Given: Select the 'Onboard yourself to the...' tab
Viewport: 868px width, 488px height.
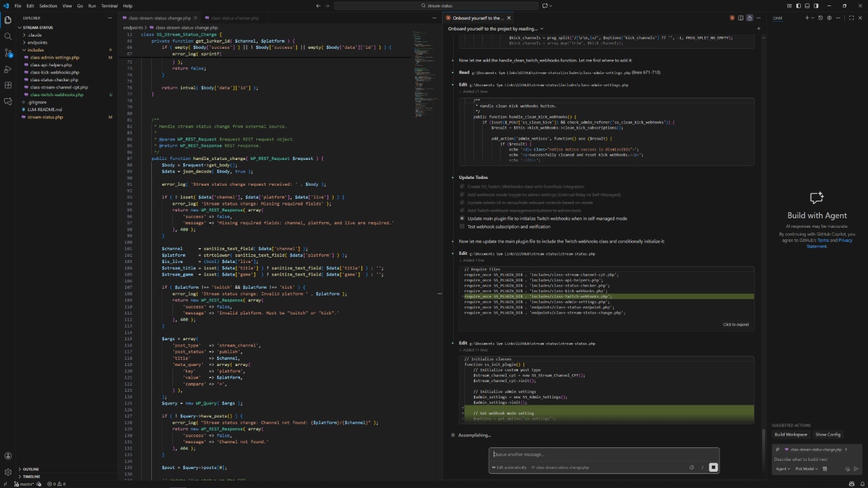Looking at the screenshot, I should [x=478, y=18].
